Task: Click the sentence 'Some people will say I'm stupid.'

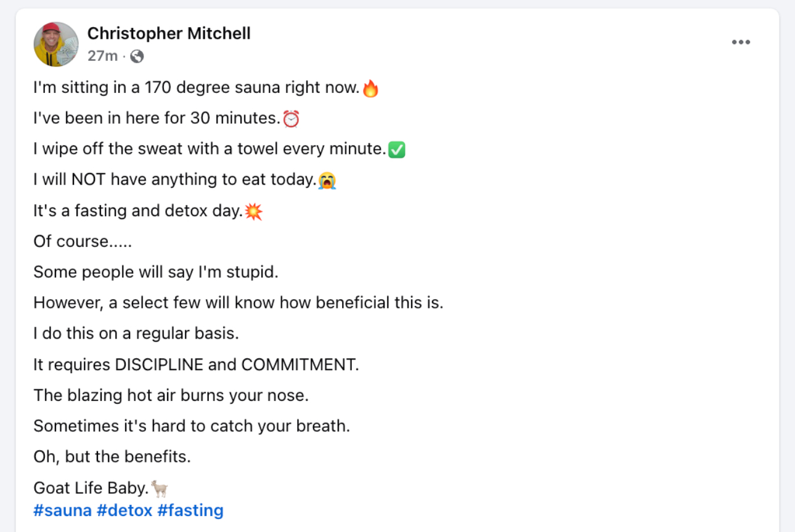Action: [x=156, y=272]
